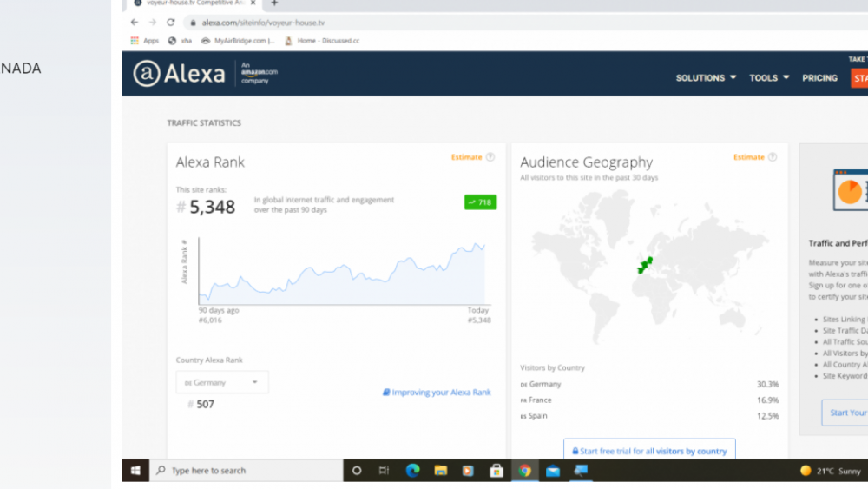The image size is (868, 489).
Task: Click the Alexa Rank estimate help icon
Action: (x=490, y=157)
